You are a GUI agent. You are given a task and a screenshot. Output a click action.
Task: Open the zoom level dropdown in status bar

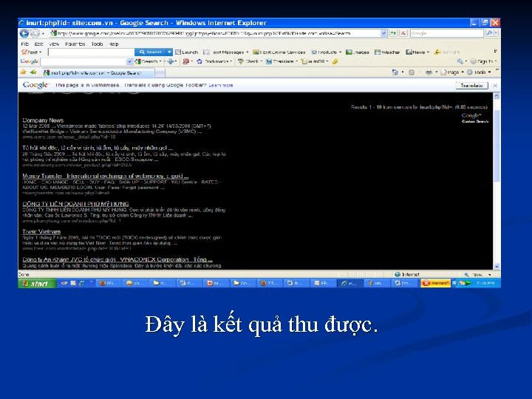pyautogui.click(x=490, y=274)
